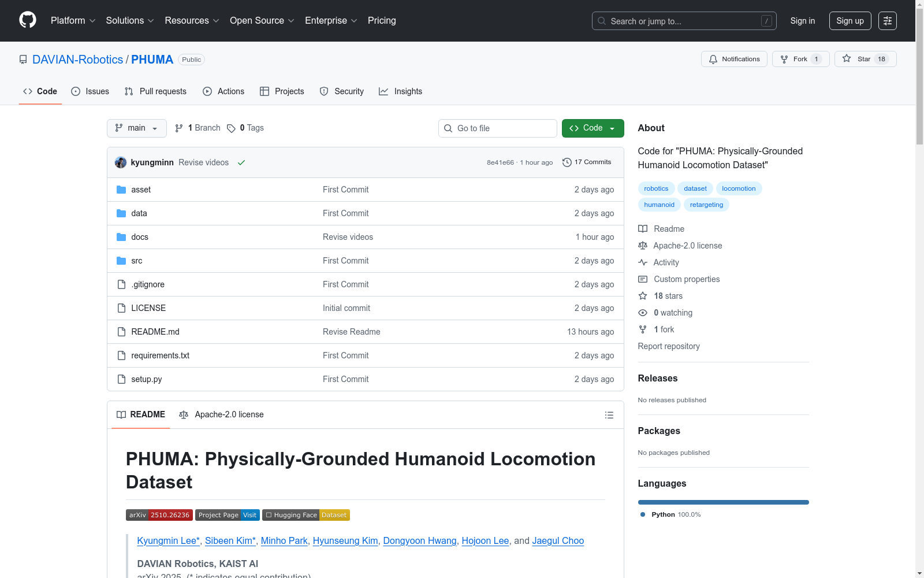This screenshot has width=924, height=578.
Task: Select the Apache-2.0 license tab
Action: [221, 415]
